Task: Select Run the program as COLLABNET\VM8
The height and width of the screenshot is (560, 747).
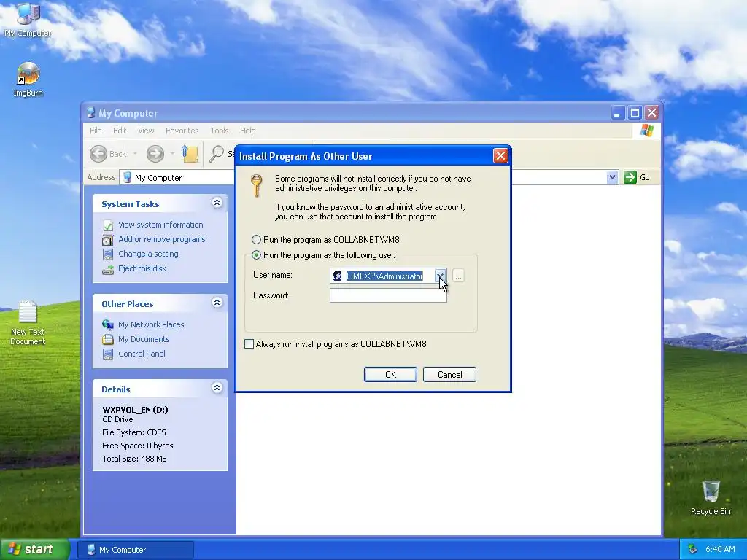Action: (x=256, y=239)
